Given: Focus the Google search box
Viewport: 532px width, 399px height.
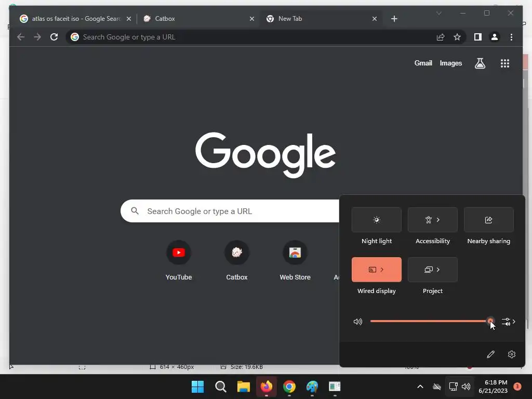Looking at the screenshot, I should pos(230,211).
